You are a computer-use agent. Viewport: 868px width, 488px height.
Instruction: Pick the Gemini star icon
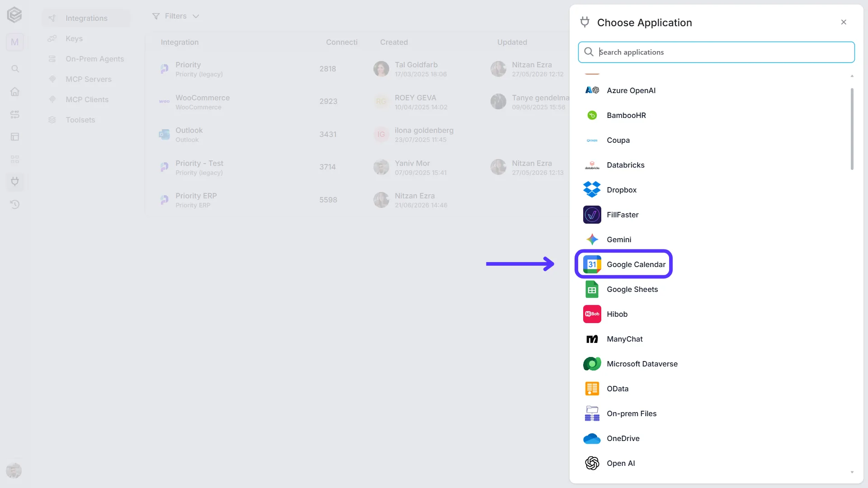pos(592,239)
